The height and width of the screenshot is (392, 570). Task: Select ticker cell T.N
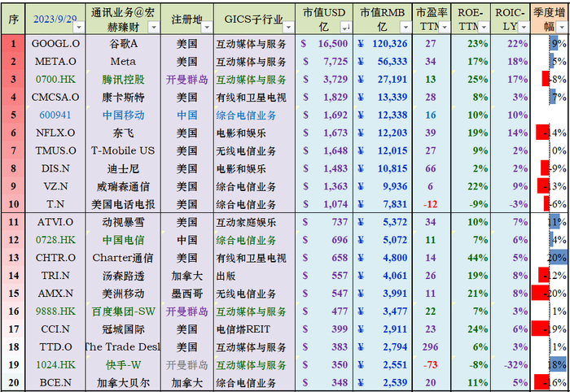(55, 204)
